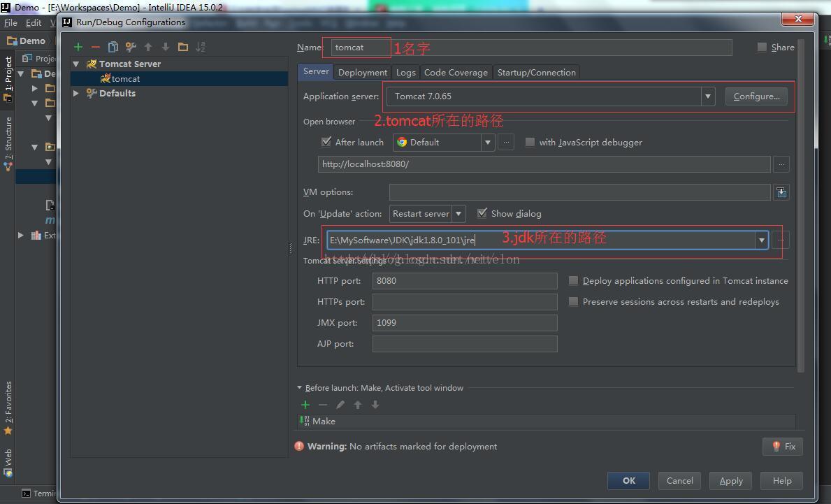Open the Restart server update action dropdown
The image size is (831, 504).
[458, 214]
